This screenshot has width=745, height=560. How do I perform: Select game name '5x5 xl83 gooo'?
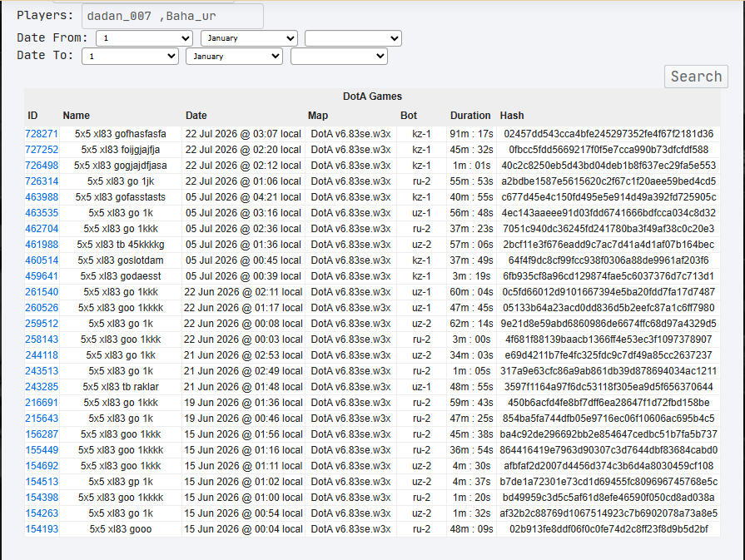pos(121,529)
